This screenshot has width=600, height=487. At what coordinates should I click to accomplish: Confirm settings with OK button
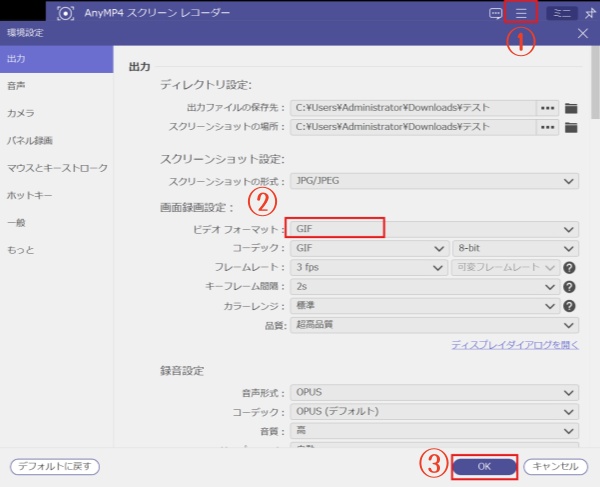click(x=484, y=467)
